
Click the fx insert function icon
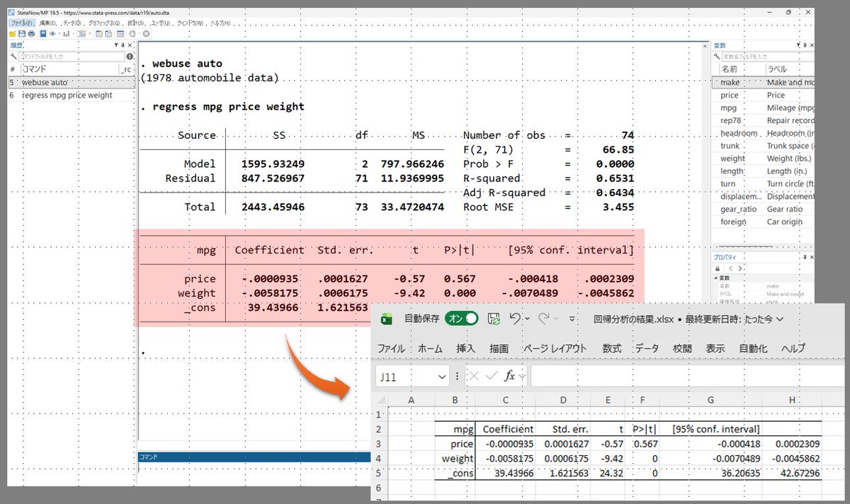tap(509, 377)
